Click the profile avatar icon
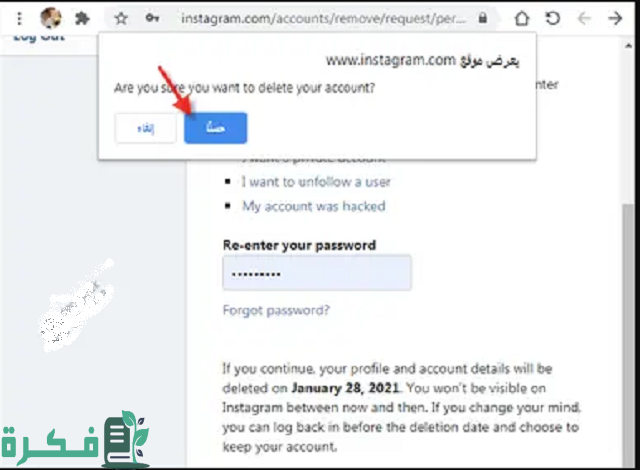640x470 pixels. (51, 18)
